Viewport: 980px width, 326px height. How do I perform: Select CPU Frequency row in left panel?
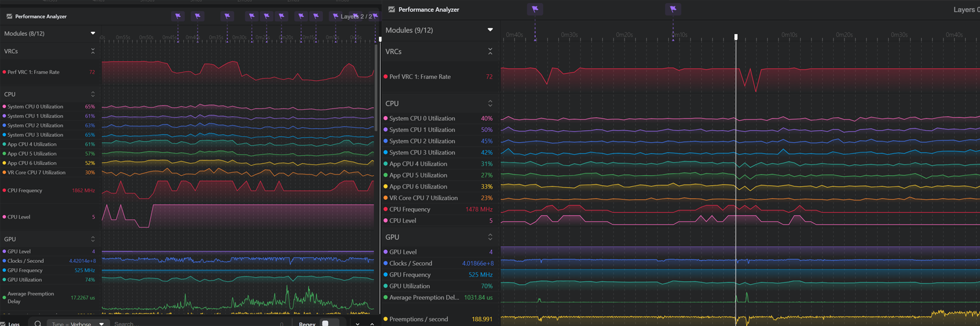(x=25, y=190)
